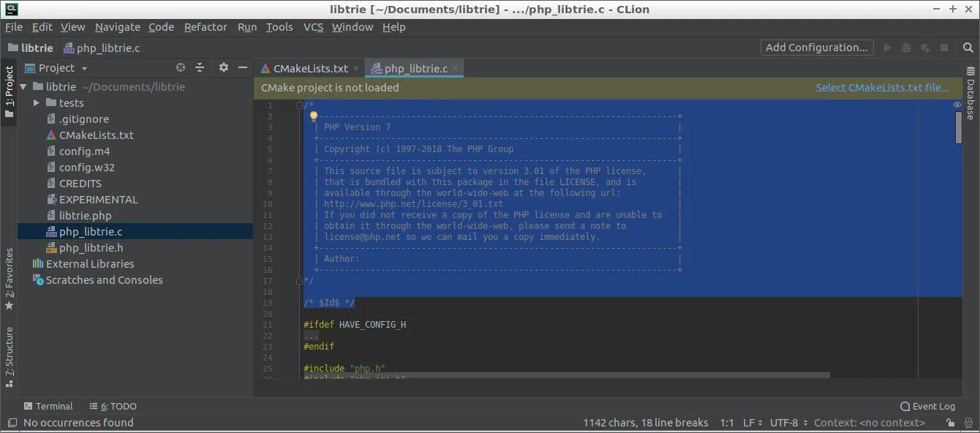Collapse the comment fold marker on line 1
Image resolution: width=980 pixels, height=433 pixels.
(x=299, y=105)
